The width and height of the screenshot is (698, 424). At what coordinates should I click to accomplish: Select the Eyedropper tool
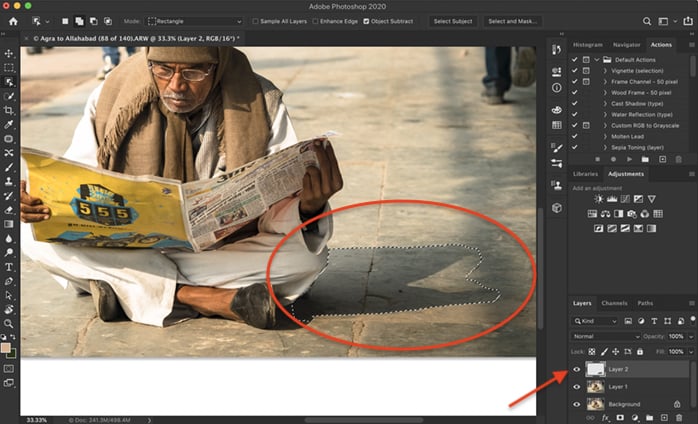(x=8, y=125)
